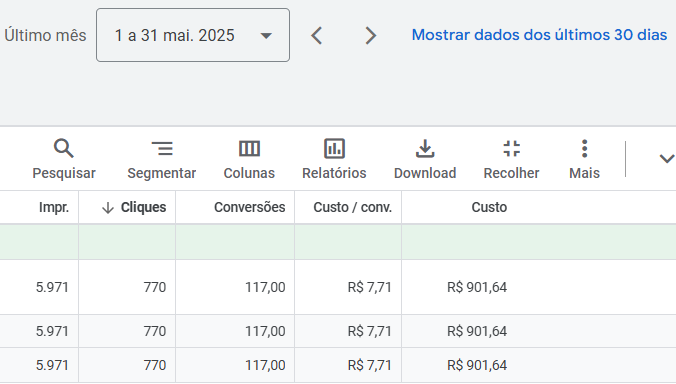The height and width of the screenshot is (384, 676).
Task: Open the Relatórios chart icon
Action: coord(334,149)
